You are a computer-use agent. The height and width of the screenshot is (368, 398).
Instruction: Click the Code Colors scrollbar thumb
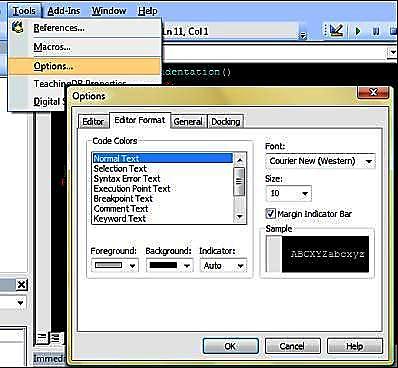click(240, 182)
